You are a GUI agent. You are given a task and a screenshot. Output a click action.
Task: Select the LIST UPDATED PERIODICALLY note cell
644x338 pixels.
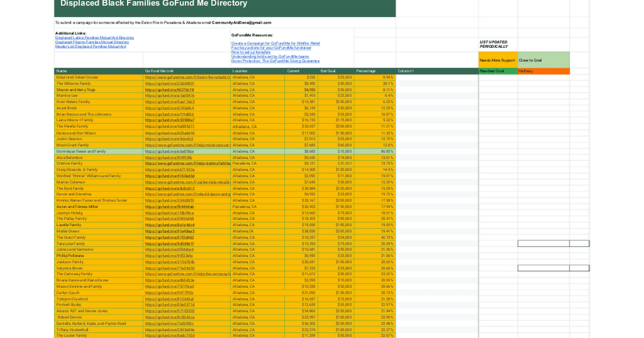[498, 44]
